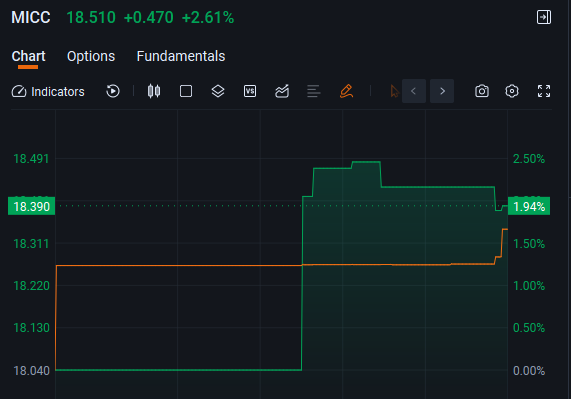Click the 18.311 price axis label
The width and height of the screenshot is (571, 399).
(x=31, y=244)
